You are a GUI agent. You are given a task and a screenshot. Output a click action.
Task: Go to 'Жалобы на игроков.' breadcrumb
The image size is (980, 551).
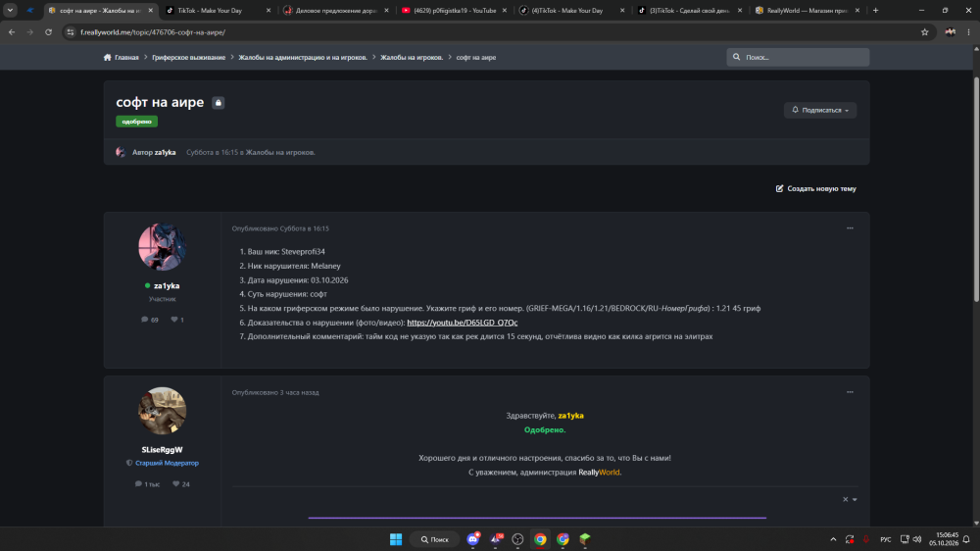[x=412, y=57]
